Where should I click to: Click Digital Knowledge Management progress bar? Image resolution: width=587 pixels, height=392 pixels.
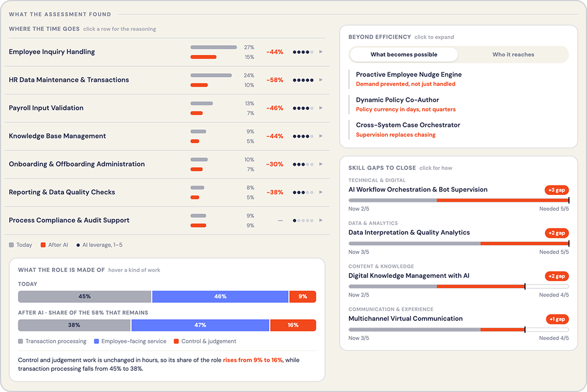tap(459, 287)
